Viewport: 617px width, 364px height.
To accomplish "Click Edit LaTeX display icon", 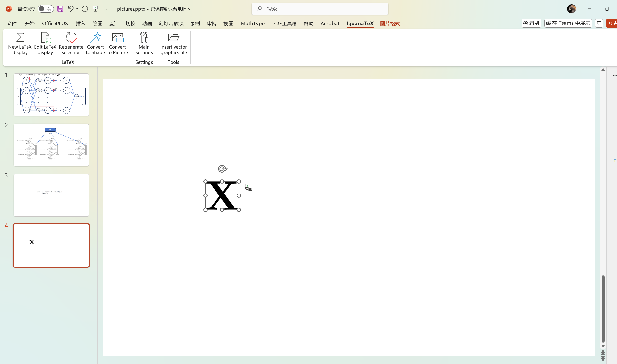I will point(45,38).
